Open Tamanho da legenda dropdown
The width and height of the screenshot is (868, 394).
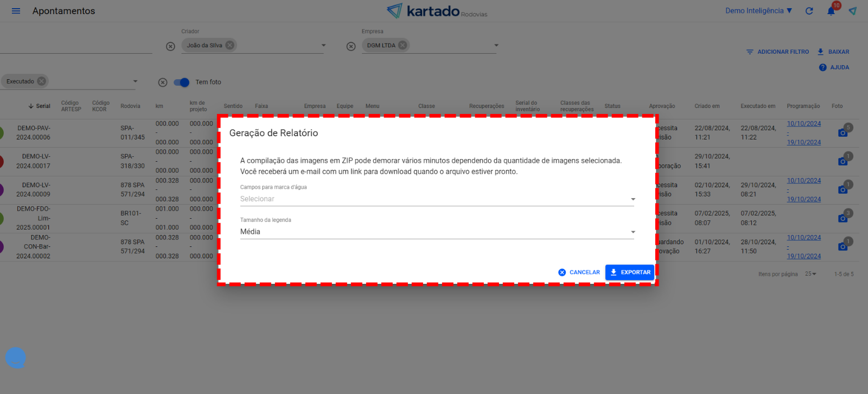coord(437,232)
